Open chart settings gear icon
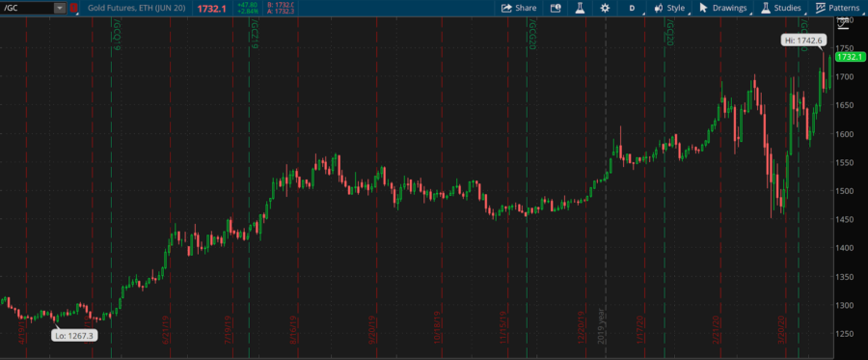 click(605, 8)
